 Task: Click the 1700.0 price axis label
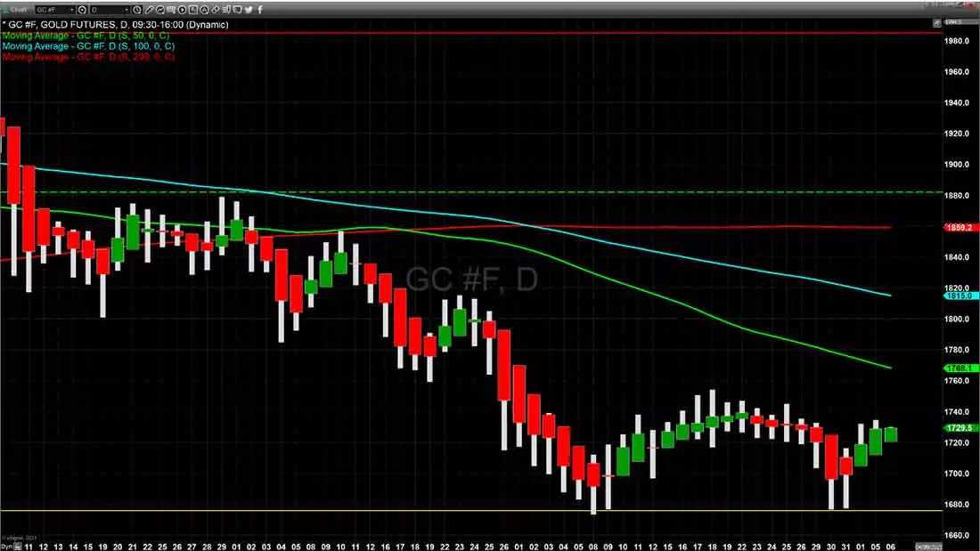(958, 474)
